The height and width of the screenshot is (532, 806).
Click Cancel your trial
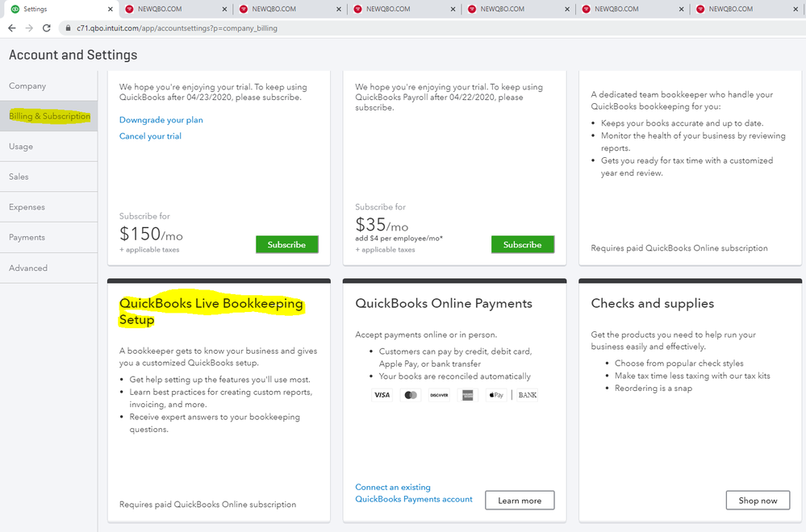pos(150,136)
